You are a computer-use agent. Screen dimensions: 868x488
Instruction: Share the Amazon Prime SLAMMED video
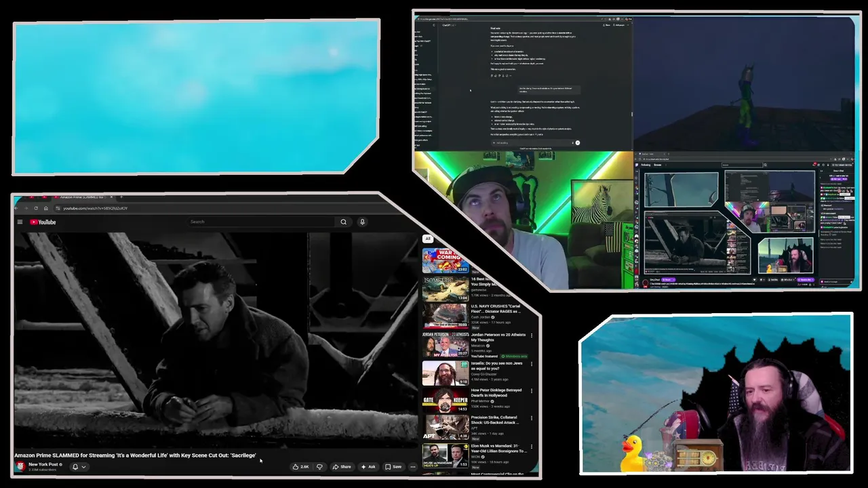(x=342, y=466)
